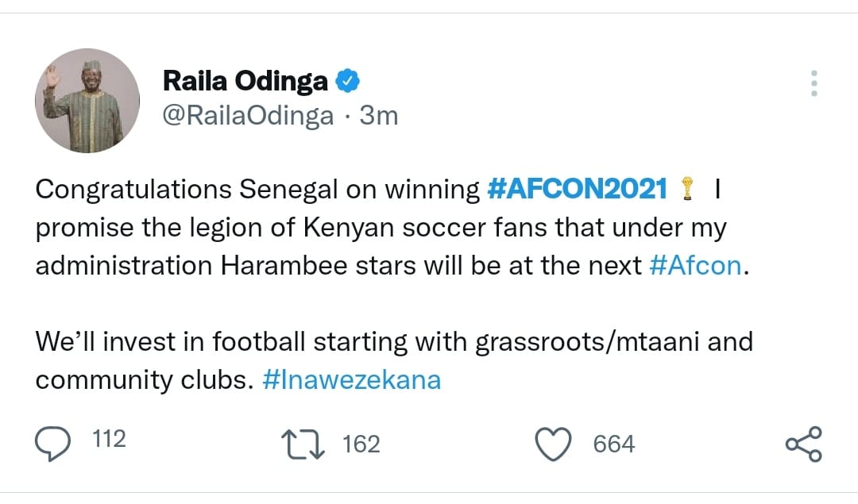Click the Congratulations Senegal tweet text
The height and width of the screenshot is (504, 858).
tap(254, 189)
